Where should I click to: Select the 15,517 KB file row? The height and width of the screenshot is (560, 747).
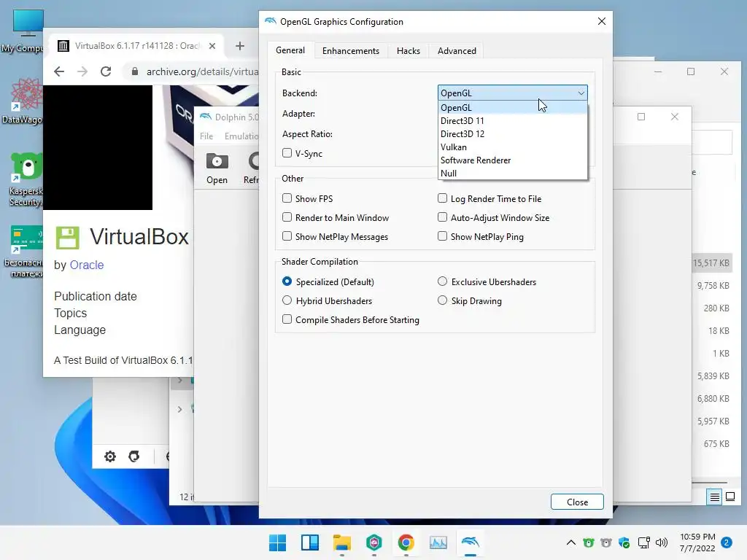711,262
